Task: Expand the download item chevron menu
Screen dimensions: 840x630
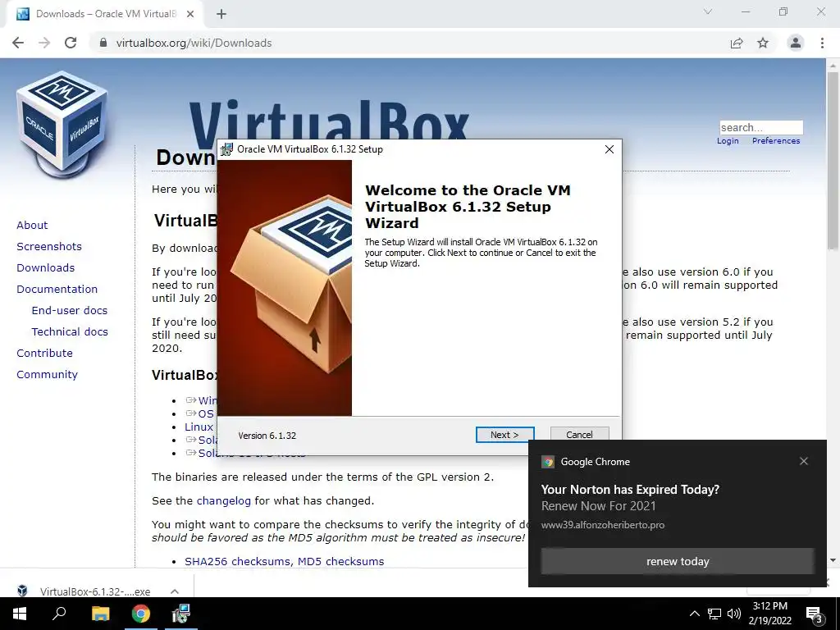Action: 175,591
